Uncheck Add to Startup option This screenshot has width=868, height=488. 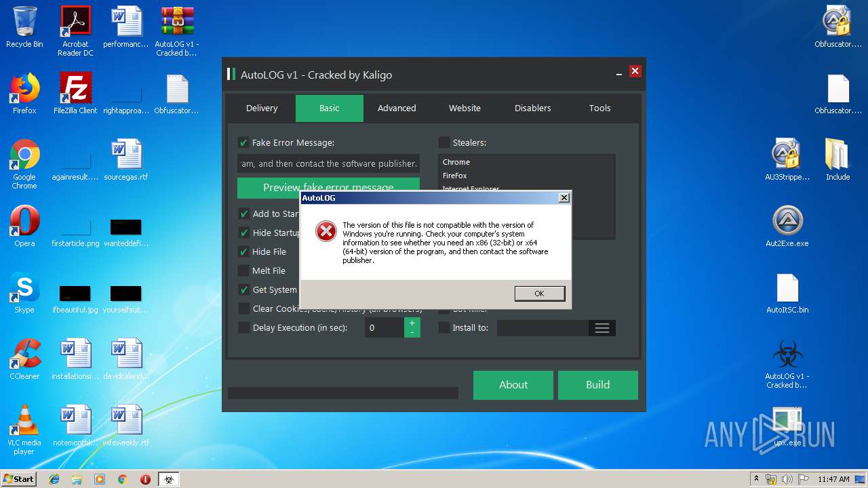243,213
